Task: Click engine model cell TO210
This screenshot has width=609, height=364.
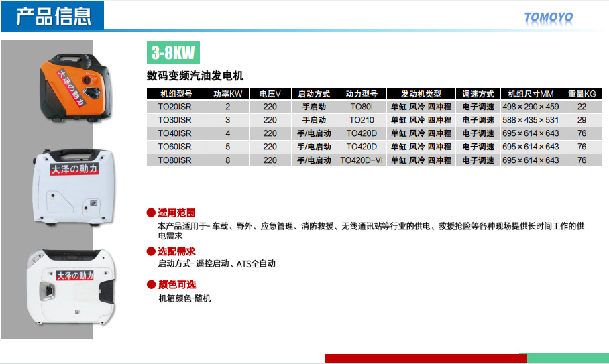Action: tap(362, 120)
